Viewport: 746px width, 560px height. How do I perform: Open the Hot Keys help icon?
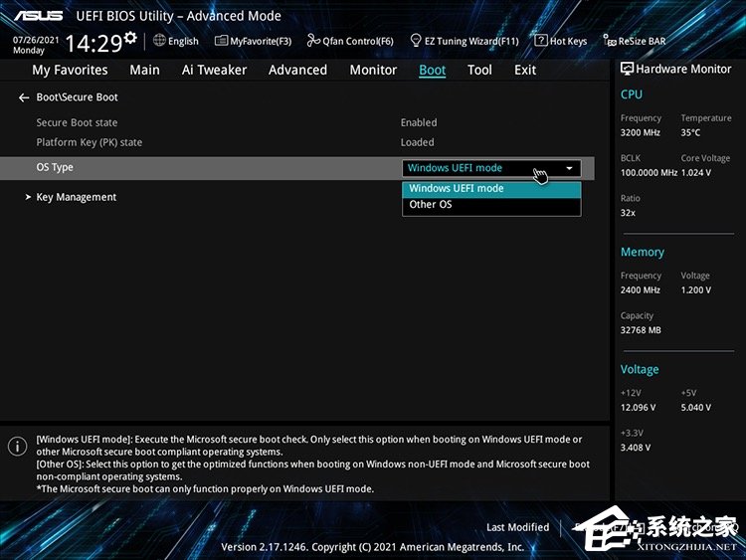540,41
